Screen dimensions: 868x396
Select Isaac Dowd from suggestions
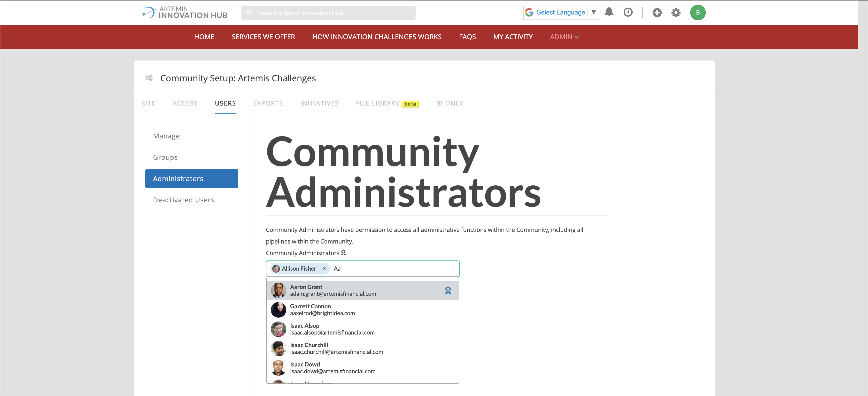click(363, 368)
